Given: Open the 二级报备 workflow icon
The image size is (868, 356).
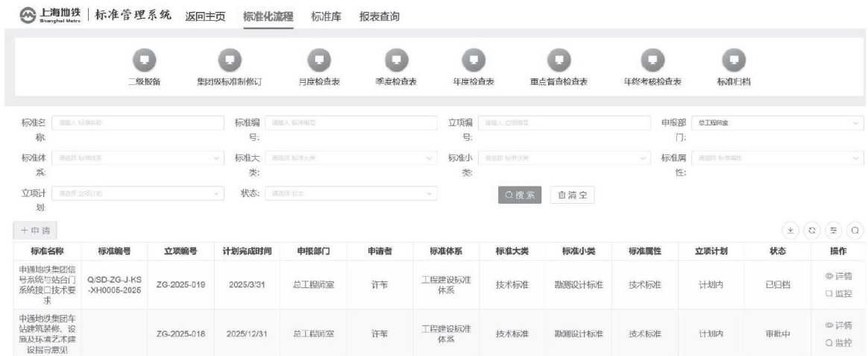Looking at the screenshot, I should (145, 61).
